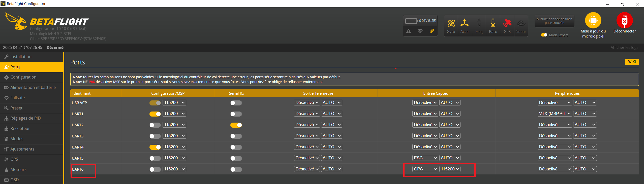Click the Baro thermometer sensor icon
The width and height of the screenshot is (644, 184).
[x=493, y=23]
